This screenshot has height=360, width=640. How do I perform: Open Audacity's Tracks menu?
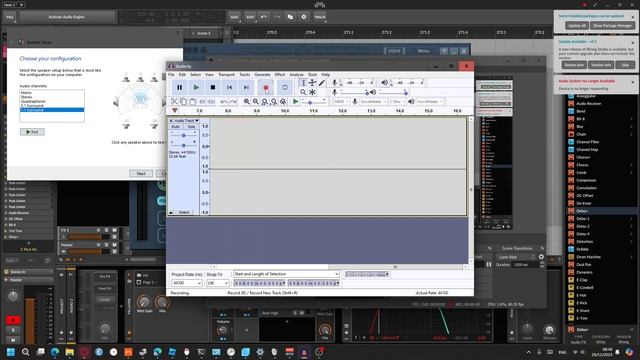pos(244,75)
